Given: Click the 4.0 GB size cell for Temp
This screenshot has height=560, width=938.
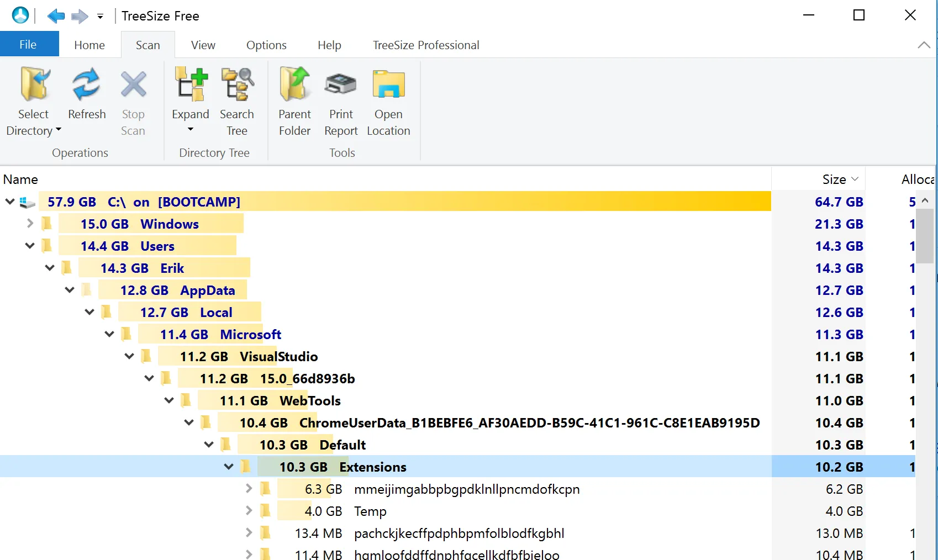Looking at the screenshot, I should point(844,511).
